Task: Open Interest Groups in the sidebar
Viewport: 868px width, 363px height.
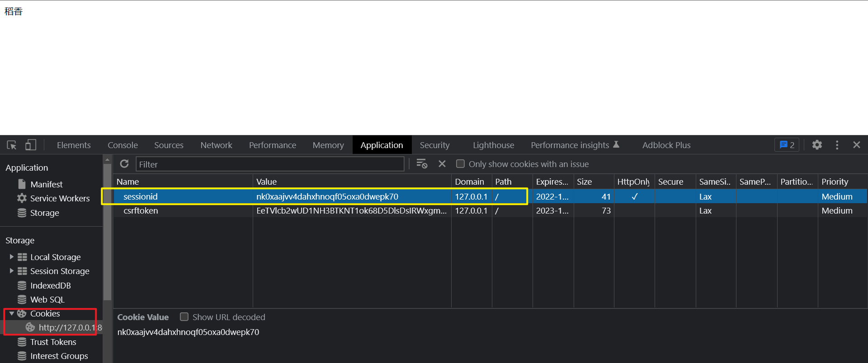Action: point(59,356)
